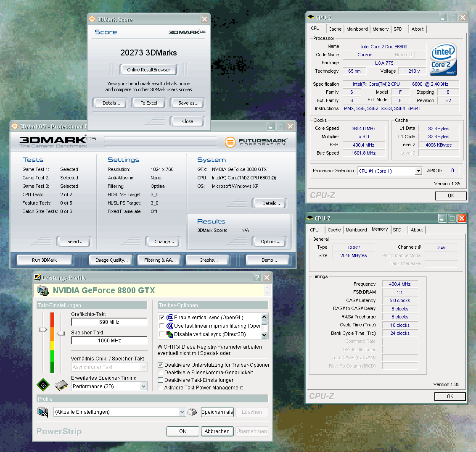Click the Intel Core 2 Duo logo
Image resolution: width=476 pixels, height=452 pixels.
(x=444, y=60)
